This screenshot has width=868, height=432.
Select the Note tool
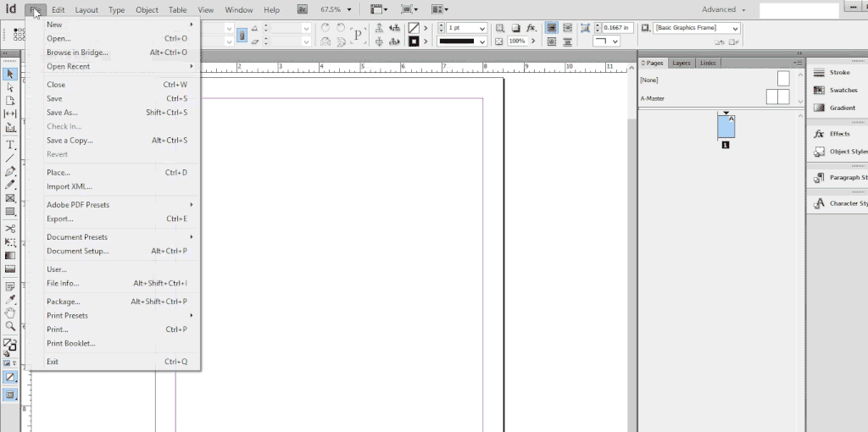coord(10,286)
